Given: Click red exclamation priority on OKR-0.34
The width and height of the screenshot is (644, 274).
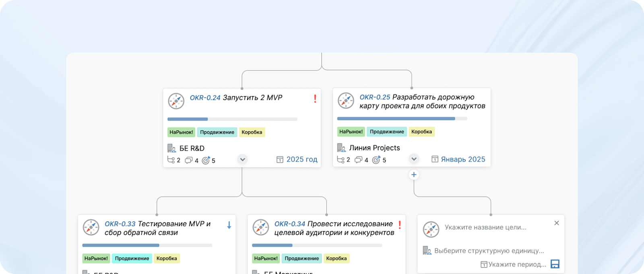Looking at the screenshot, I should (x=400, y=225).
